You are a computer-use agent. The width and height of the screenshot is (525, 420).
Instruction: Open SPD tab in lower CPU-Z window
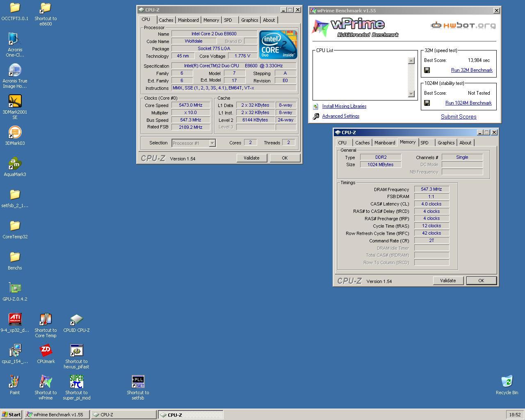coord(425,143)
